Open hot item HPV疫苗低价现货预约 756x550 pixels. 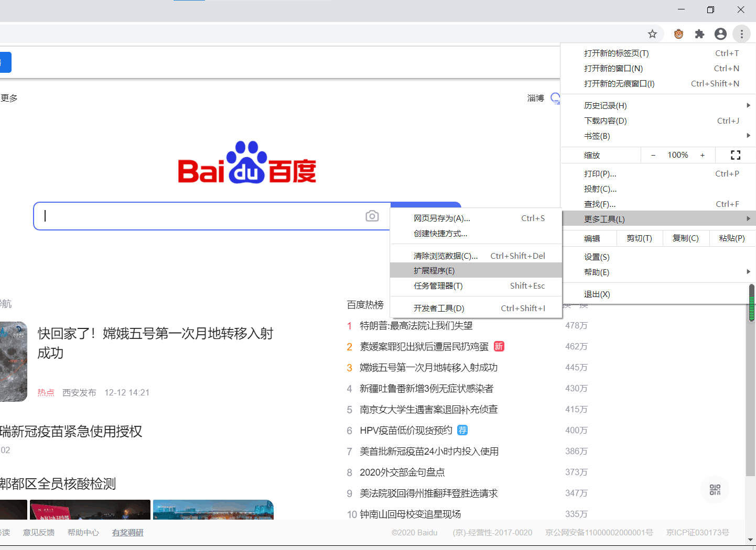pyautogui.click(x=406, y=430)
